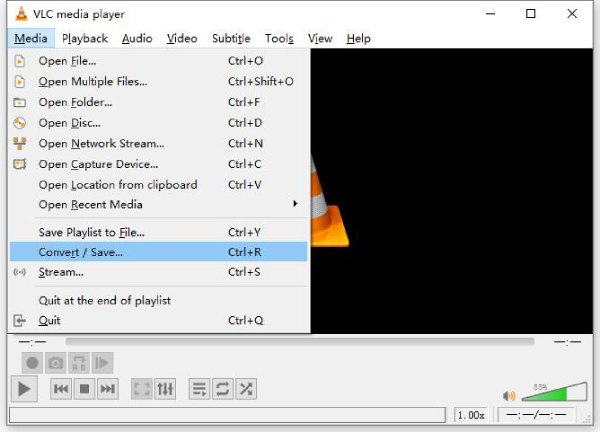
Task: Click the seek progress bar
Action: coord(300,341)
